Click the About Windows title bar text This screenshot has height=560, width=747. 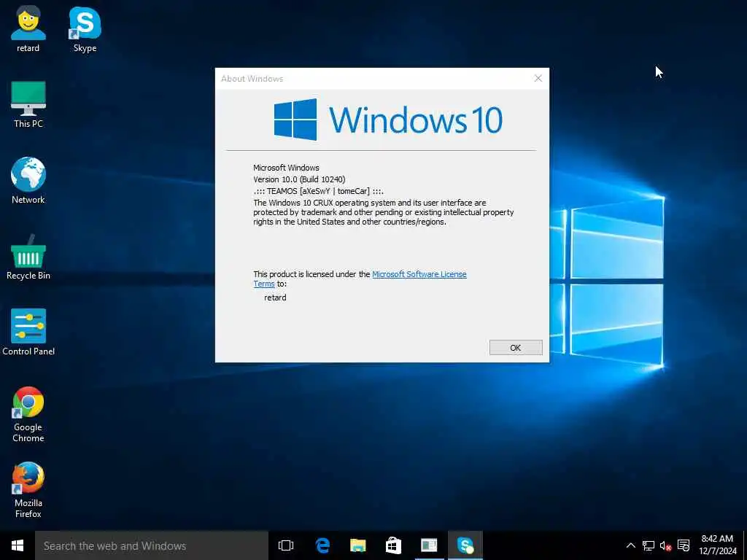[x=252, y=79]
